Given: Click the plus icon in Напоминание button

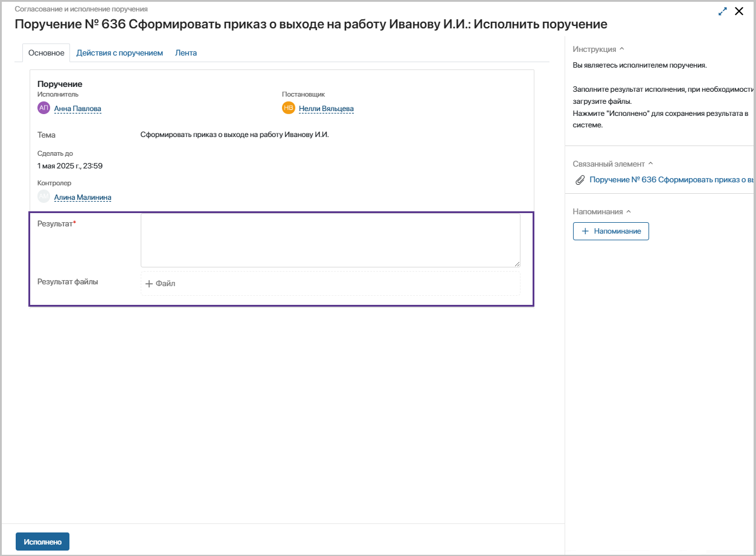Looking at the screenshot, I should point(585,231).
